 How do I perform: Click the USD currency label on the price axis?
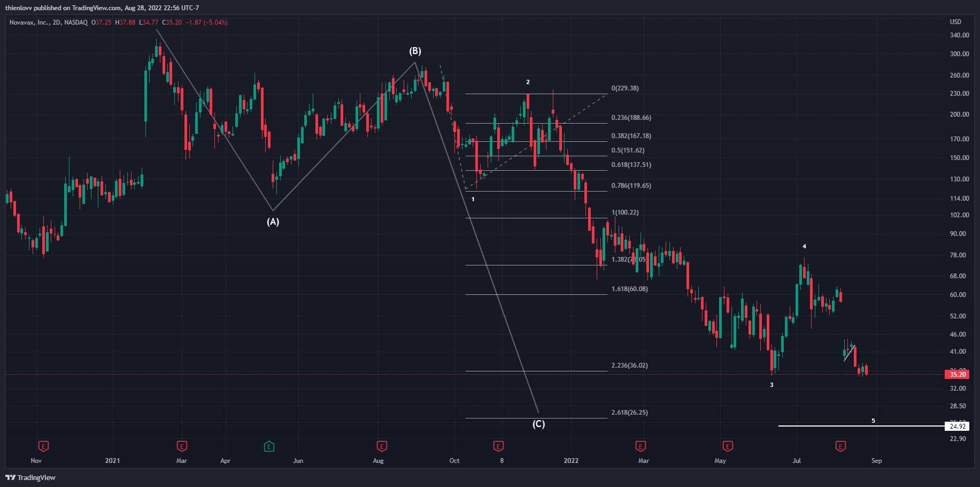tap(955, 22)
